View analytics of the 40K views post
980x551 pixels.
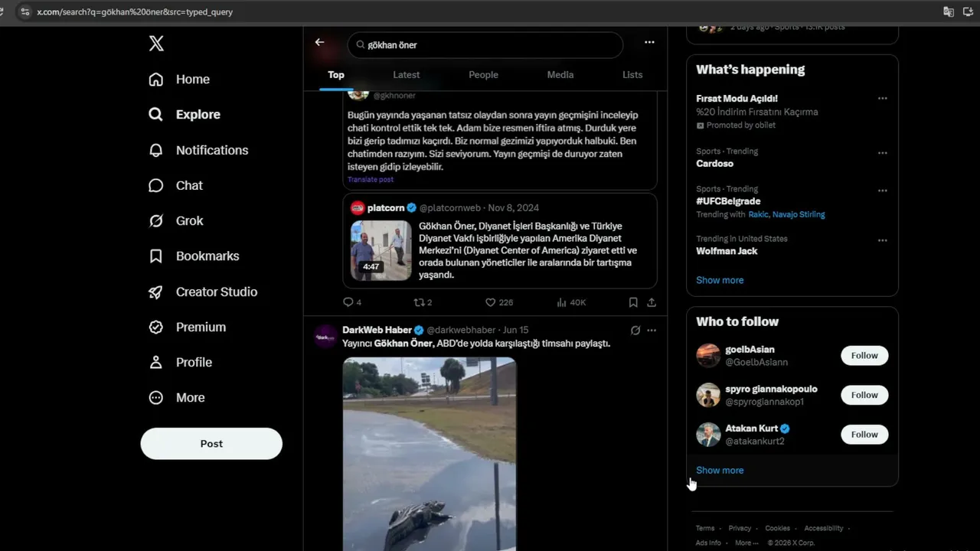coord(572,302)
